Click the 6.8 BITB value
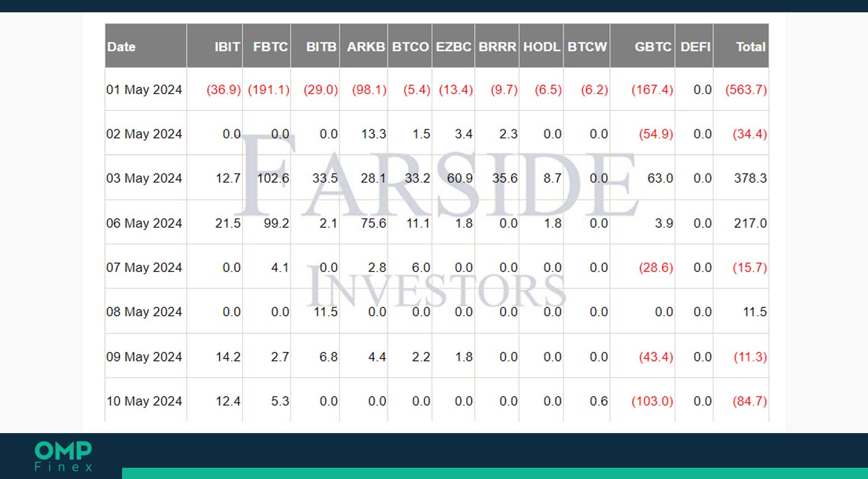The height and width of the screenshot is (479, 868). point(329,356)
